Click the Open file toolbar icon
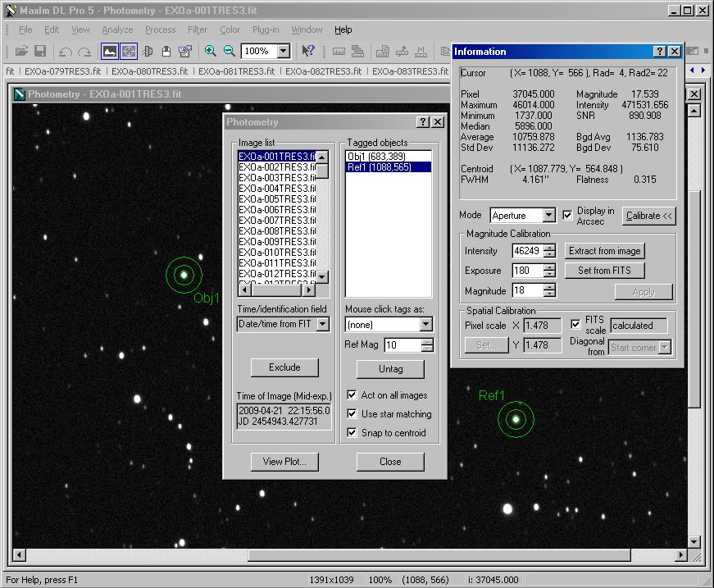The image size is (714, 588). tap(21, 51)
